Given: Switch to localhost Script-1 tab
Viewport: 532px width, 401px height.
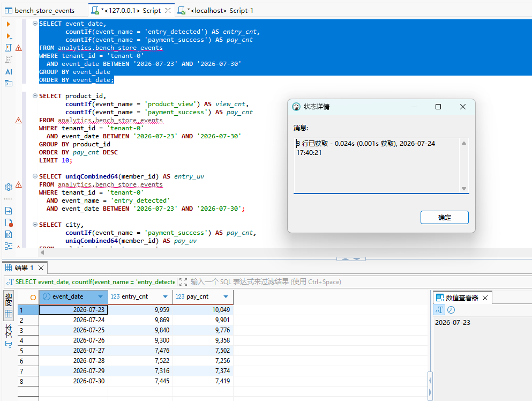Looking at the screenshot, I should (216, 11).
